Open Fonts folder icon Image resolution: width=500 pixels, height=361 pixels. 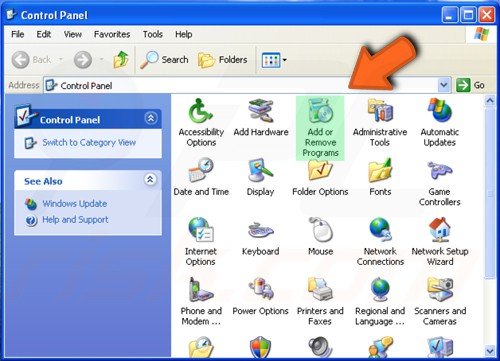pyautogui.click(x=380, y=170)
